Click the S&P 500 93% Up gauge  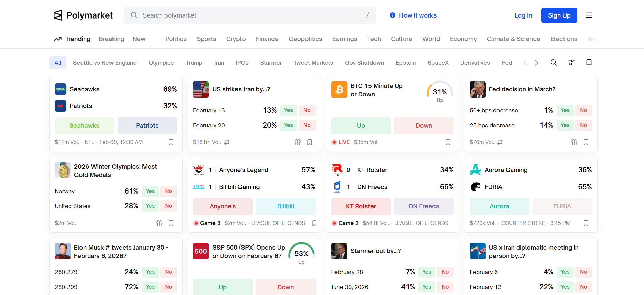point(301,254)
